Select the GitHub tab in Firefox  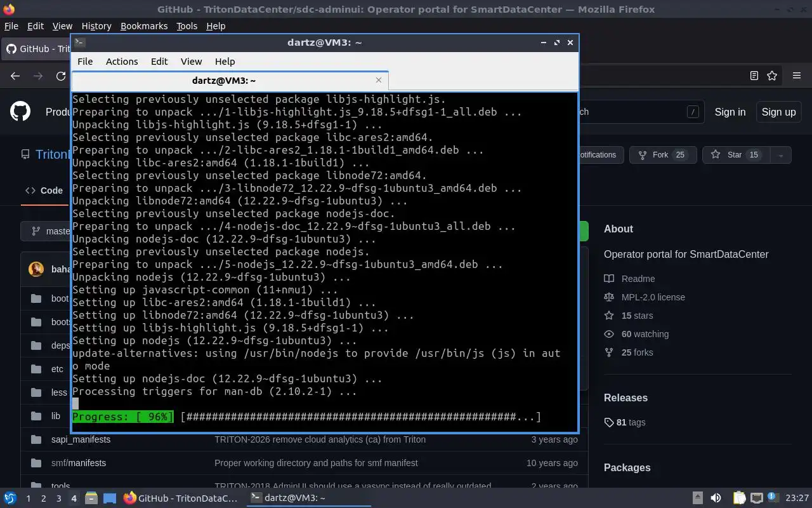click(37, 49)
